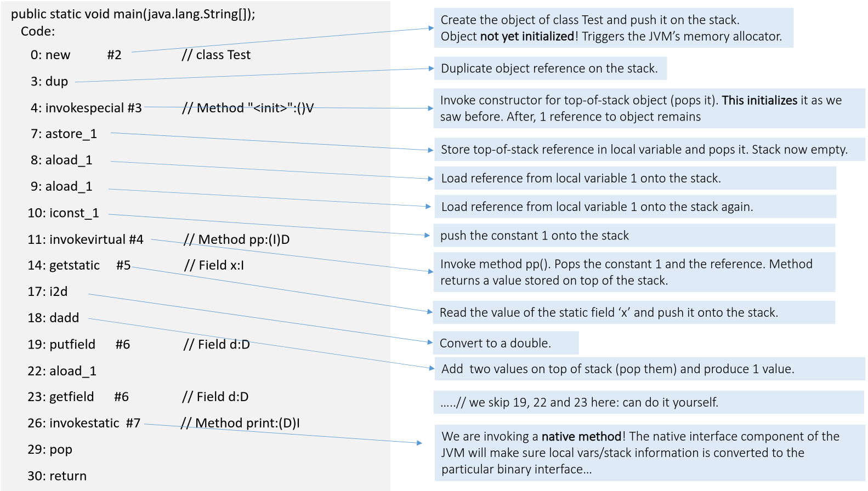The image size is (868, 491).
Task: Click the "14: getstatic #5" instruction
Action: pyautogui.click(x=79, y=265)
